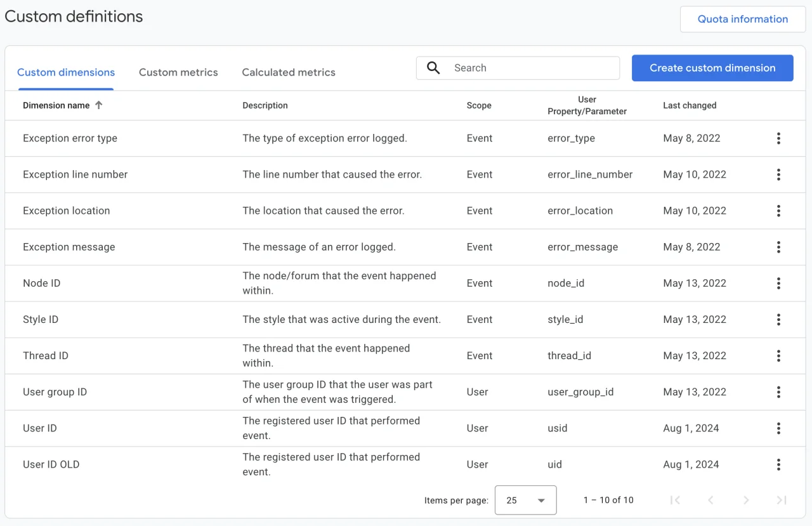Open the more options menu for Exception location
The image size is (812, 526).
[778, 211]
